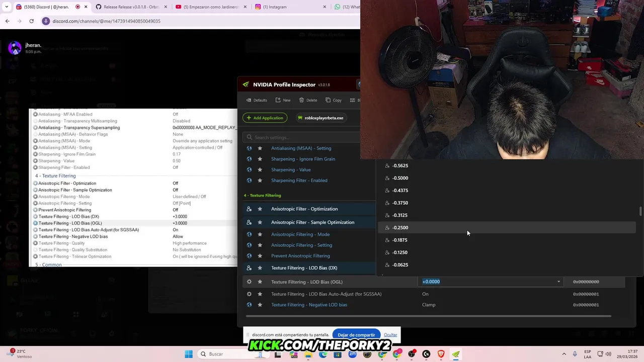This screenshot has height=362, width=644.
Task: Click the taskbar volume icon
Action: click(608, 354)
